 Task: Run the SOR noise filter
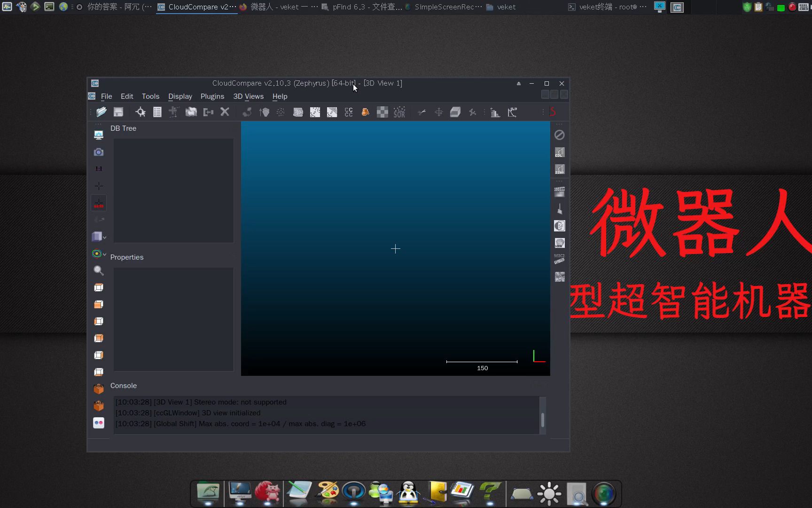pos(399,112)
